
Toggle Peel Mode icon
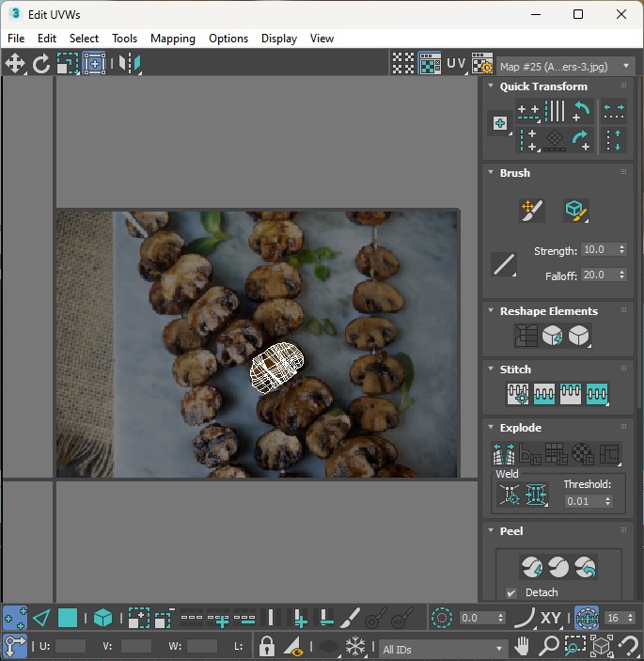[558, 567]
